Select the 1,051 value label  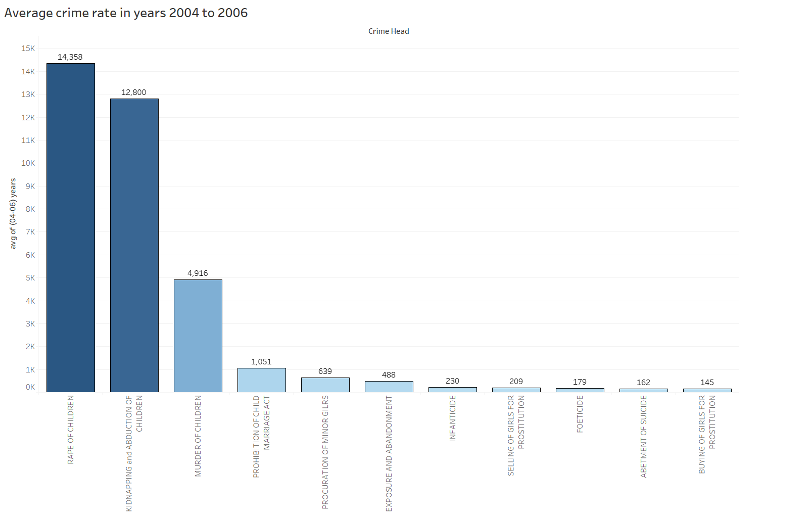(261, 362)
